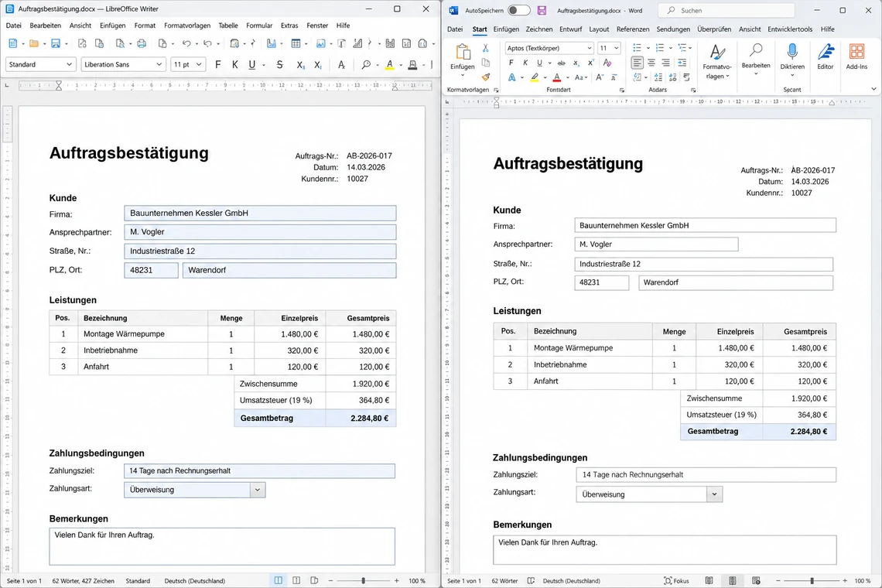Image resolution: width=882 pixels, height=588 pixels.
Task: Click 62 Wörter word count in Word status bar
Action: click(x=504, y=581)
